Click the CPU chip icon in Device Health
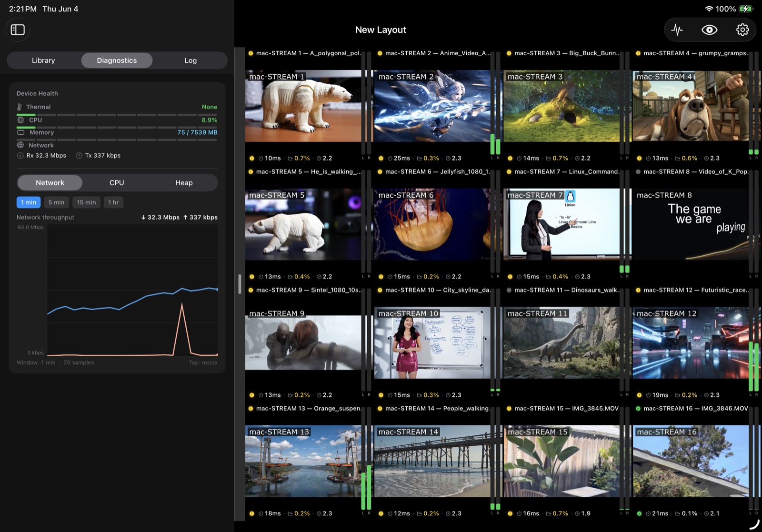This screenshot has height=532, width=762. coord(20,120)
